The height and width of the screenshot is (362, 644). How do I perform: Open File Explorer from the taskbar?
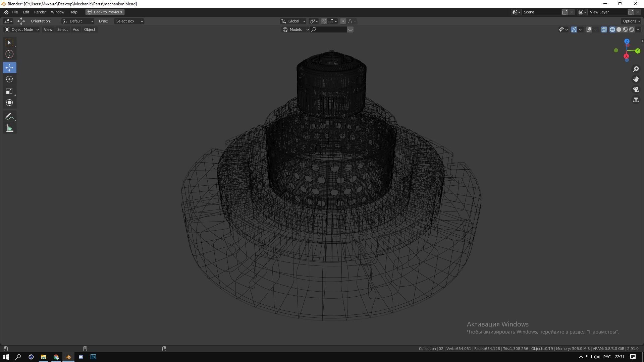(44, 357)
